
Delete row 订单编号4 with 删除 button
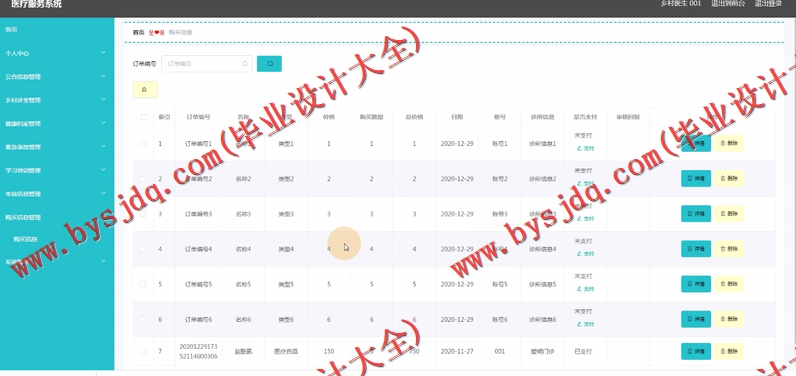[729, 249]
